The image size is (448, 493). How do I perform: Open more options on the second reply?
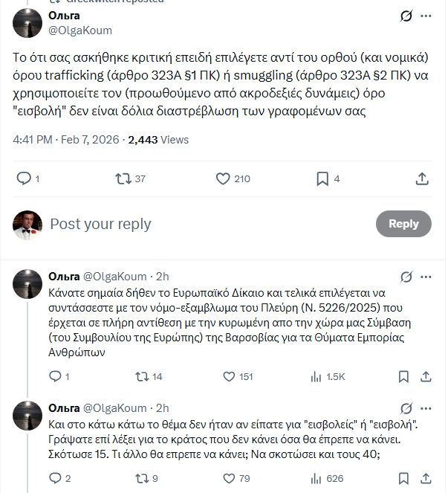pyautogui.click(x=426, y=408)
